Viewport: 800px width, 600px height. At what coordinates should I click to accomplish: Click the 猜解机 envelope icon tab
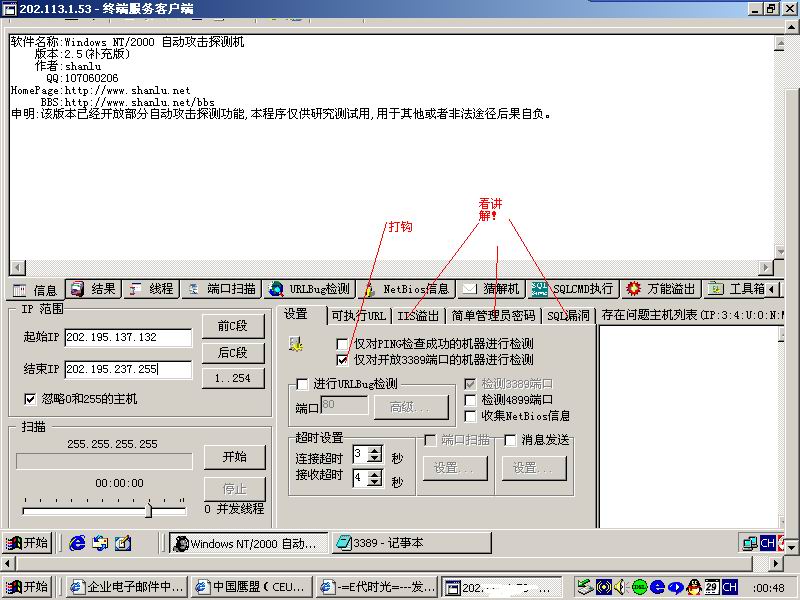click(468, 289)
